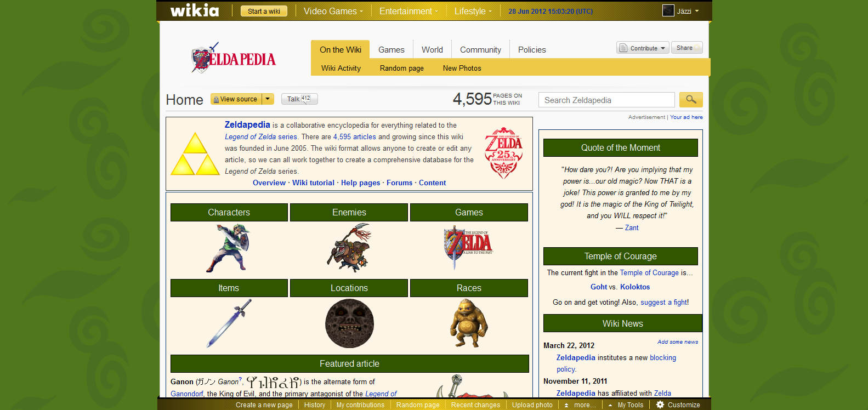Viewport: 868px width, 410px height.
Task: Click the Customize gear icon
Action: [x=660, y=405]
